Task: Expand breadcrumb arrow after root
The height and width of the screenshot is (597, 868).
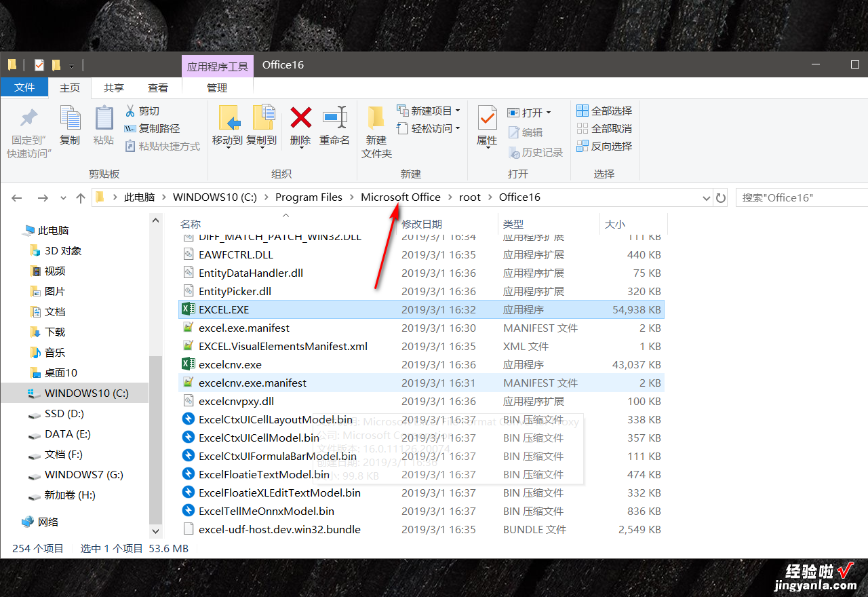Action: point(490,197)
